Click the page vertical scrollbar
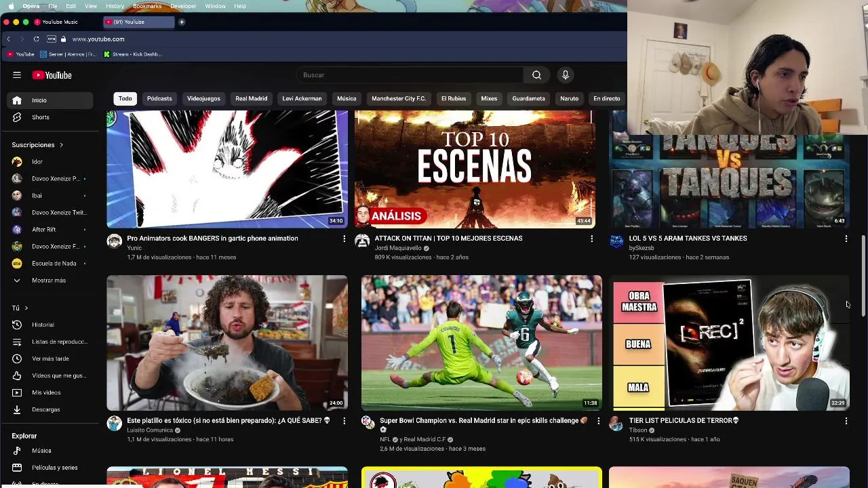This screenshot has width=868, height=488. coord(863,274)
